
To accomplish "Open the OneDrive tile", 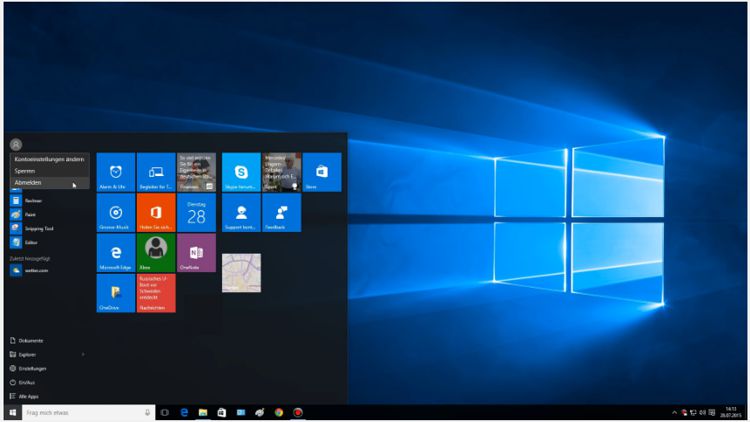I will 115,293.
